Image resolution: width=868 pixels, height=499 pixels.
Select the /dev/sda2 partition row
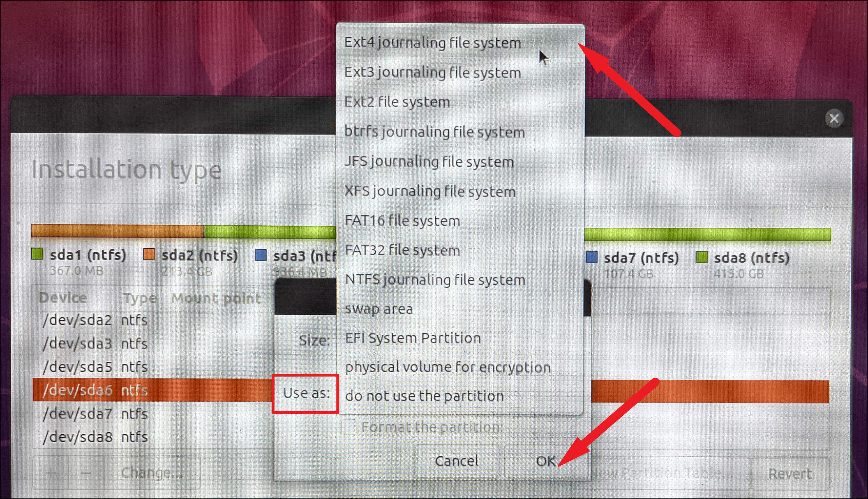point(153,320)
